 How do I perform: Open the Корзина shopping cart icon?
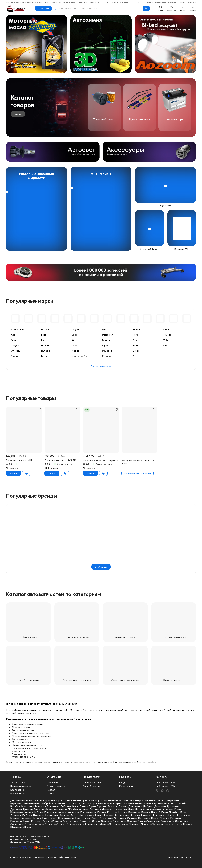point(192,8)
